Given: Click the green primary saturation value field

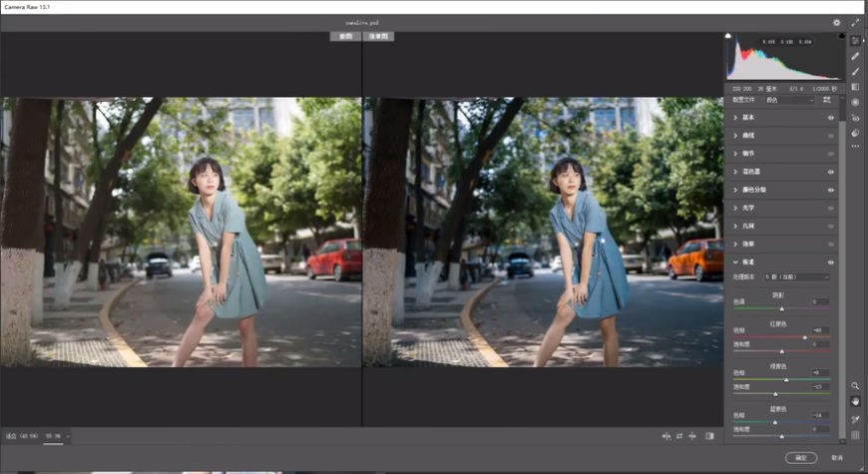Looking at the screenshot, I should pos(820,387).
